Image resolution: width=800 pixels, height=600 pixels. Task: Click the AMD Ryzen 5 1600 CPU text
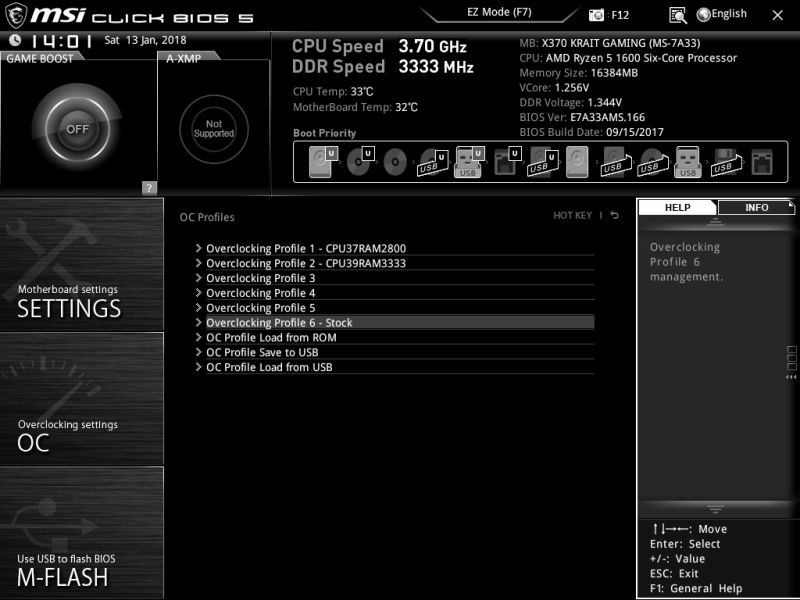coord(628,58)
